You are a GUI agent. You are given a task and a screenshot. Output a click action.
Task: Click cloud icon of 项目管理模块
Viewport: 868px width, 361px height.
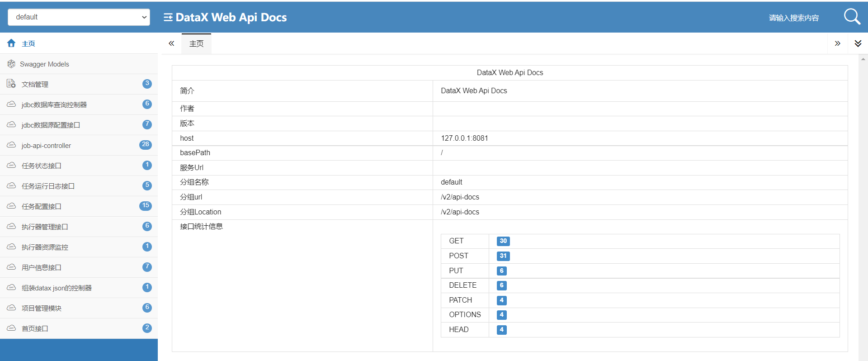pyautogui.click(x=11, y=308)
